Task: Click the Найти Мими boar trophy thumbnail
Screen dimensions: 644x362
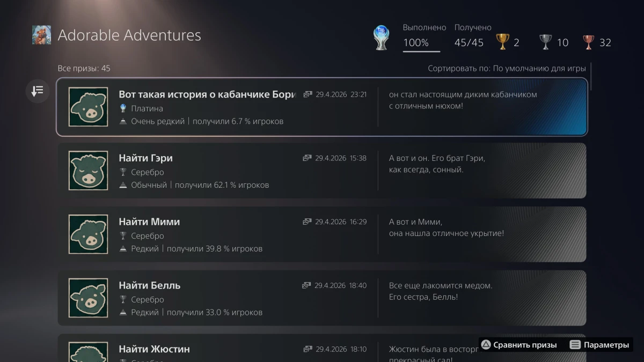Action: (88, 234)
